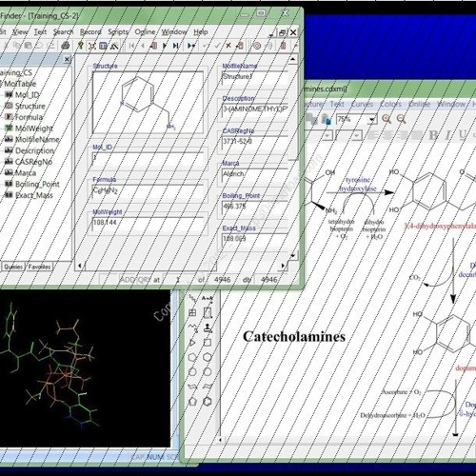Close the explorer side panel

click(x=67, y=59)
